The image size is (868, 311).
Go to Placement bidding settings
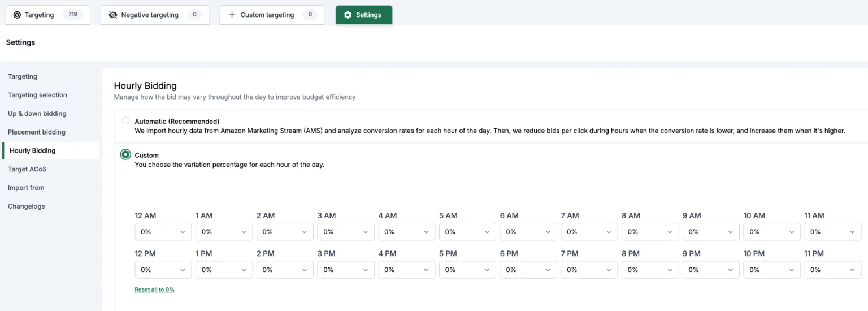pyautogui.click(x=37, y=132)
